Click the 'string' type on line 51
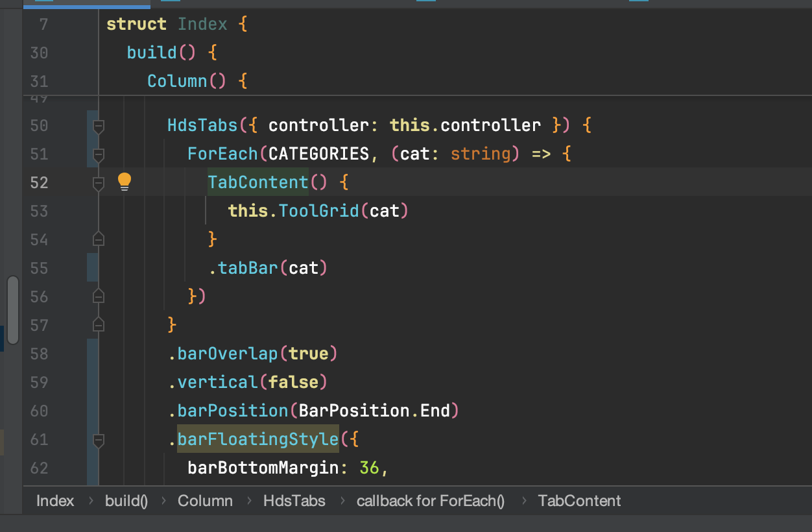This screenshot has width=812, height=532. tap(481, 154)
